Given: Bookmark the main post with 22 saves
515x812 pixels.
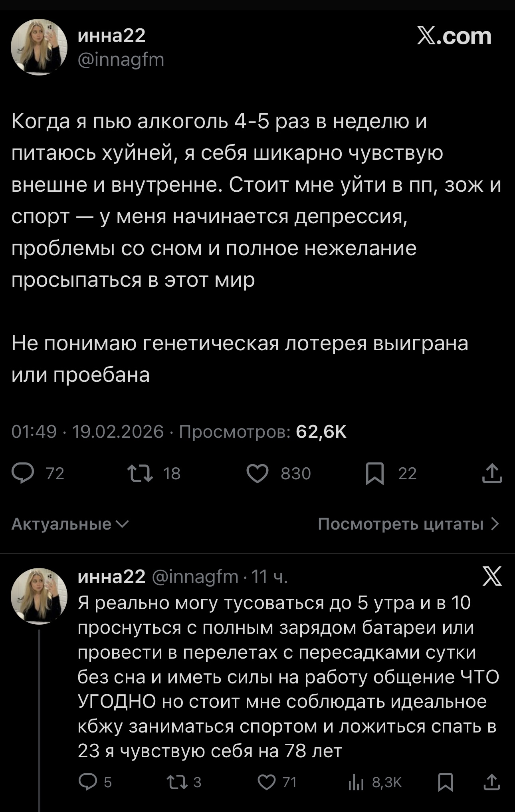Looking at the screenshot, I should (375, 473).
